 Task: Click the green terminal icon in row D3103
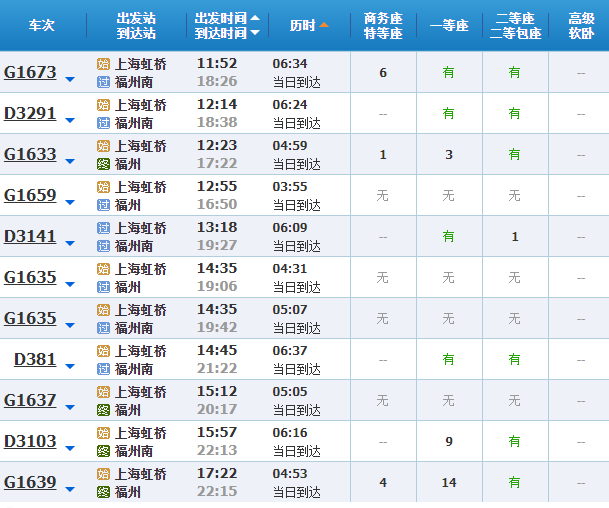coord(103,451)
